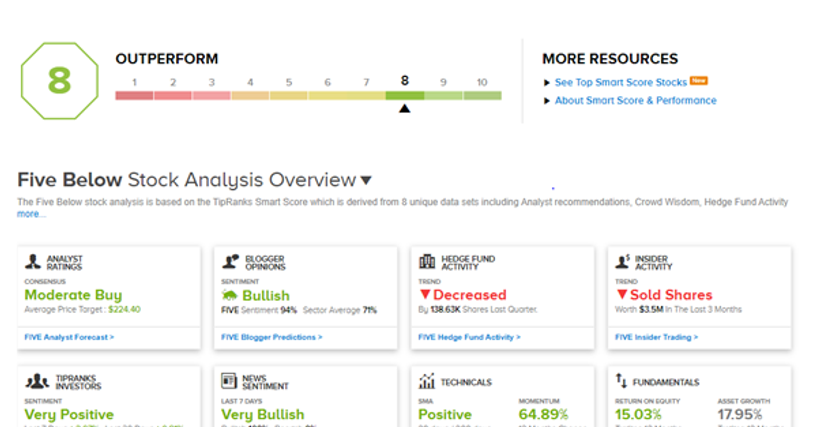Click the 17.95% asset growth value
The image size is (820, 427).
click(x=739, y=414)
